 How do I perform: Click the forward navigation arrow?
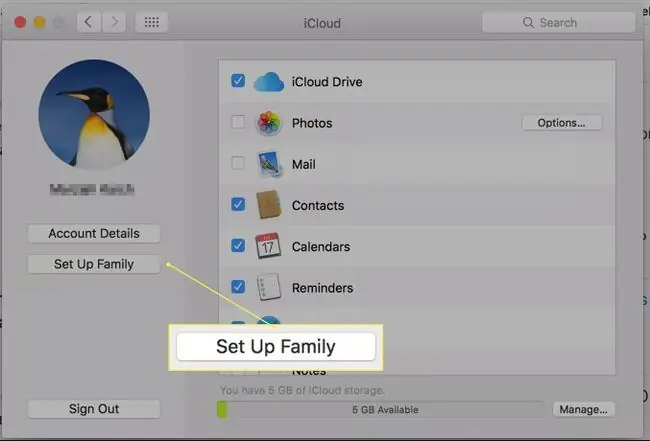coord(114,22)
